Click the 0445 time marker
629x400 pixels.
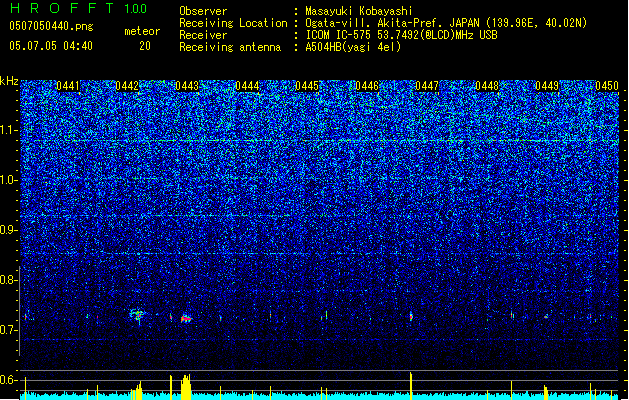[307, 86]
